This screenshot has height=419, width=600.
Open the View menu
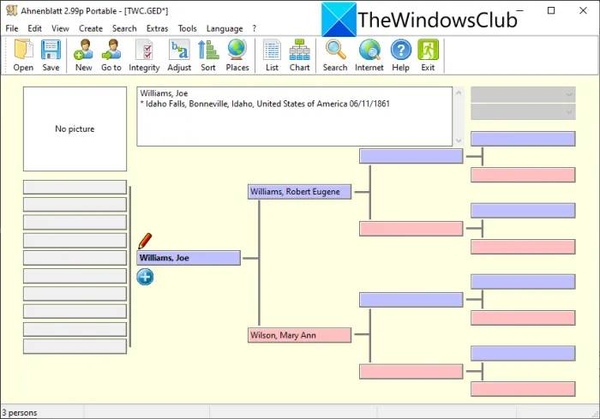coord(60,28)
